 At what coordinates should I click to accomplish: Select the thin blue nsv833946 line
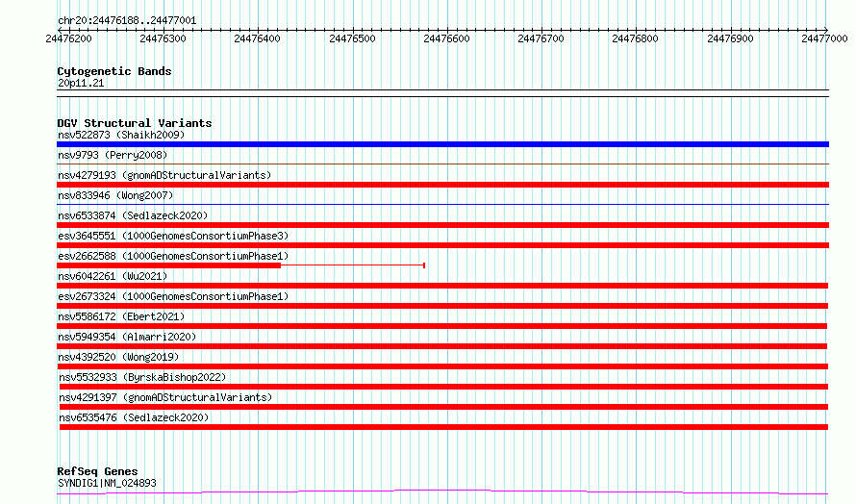pos(442,204)
